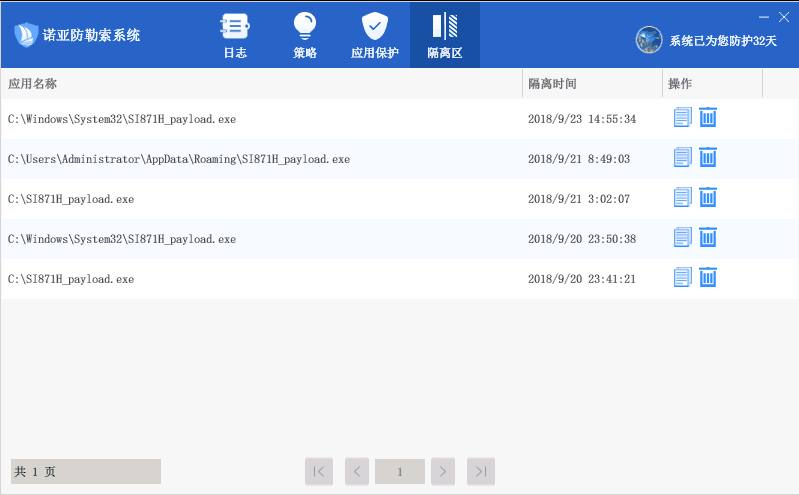Image resolution: width=799 pixels, height=495 pixels.
Task: Click the timestamp 2018/9/21 8:49:03
Action: coord(579,159)
